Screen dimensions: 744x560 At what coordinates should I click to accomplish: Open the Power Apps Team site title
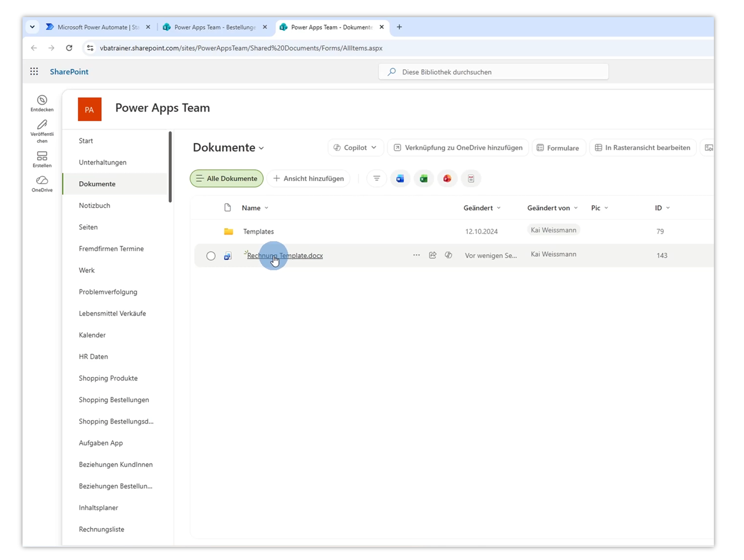tap(163, 107)
